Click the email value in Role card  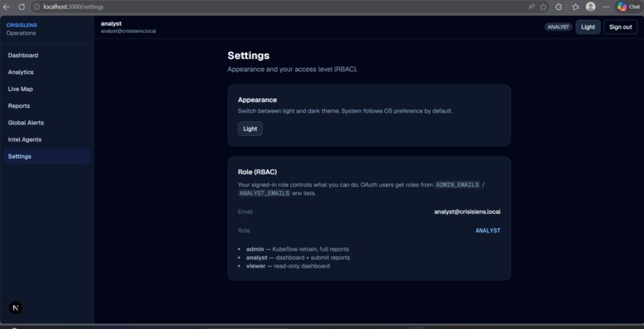pos(467,212)
